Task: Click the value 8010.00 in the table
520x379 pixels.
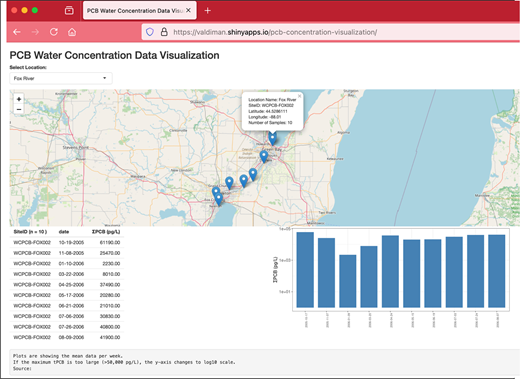Action: coord(111,274)
